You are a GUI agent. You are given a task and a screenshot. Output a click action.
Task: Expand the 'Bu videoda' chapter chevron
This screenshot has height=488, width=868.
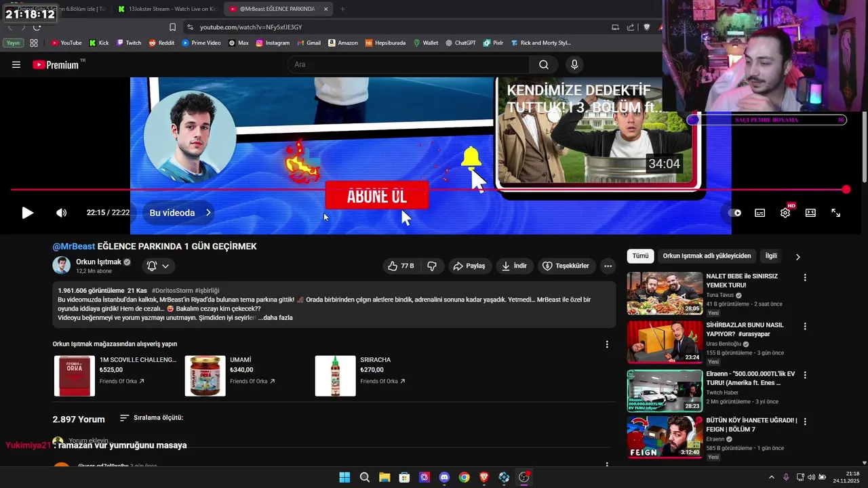[208, 213]
